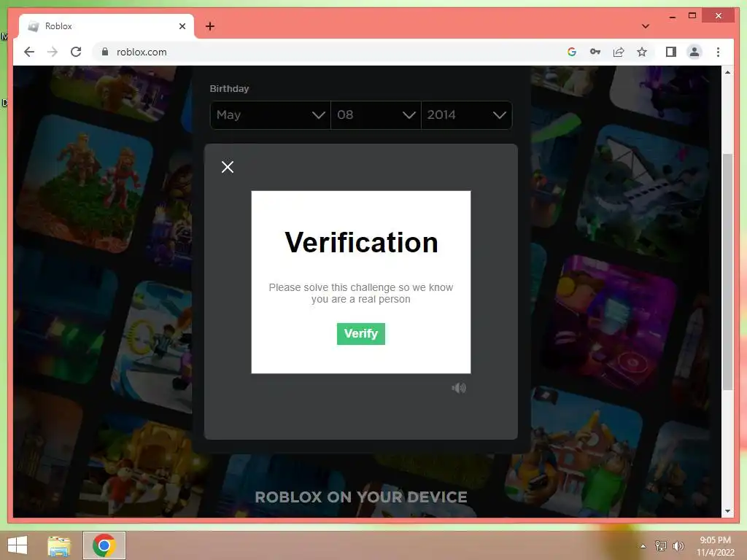Click the network tray icon
The image size is (747, 560).
[661, 545]
